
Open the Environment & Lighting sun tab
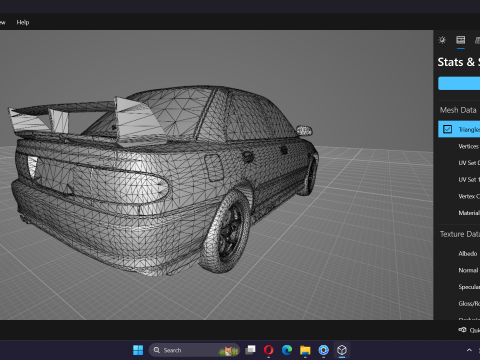click(442, 40)
